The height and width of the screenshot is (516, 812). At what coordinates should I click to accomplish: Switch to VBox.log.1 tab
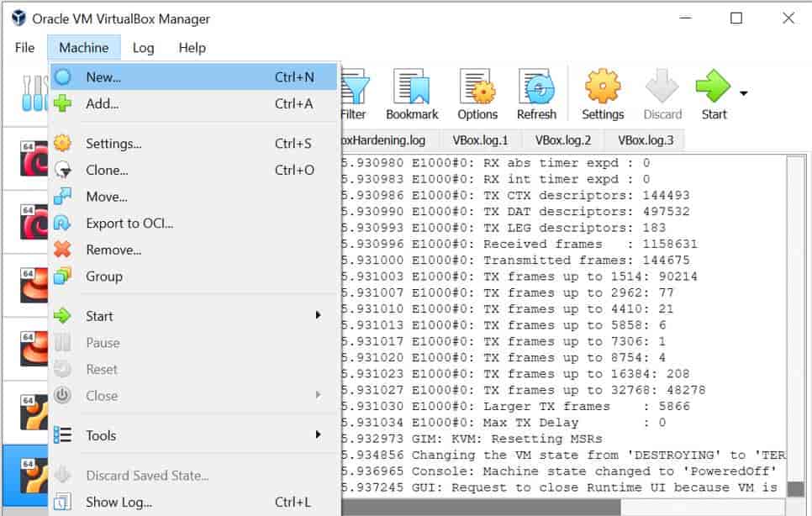tap(480, 140)
